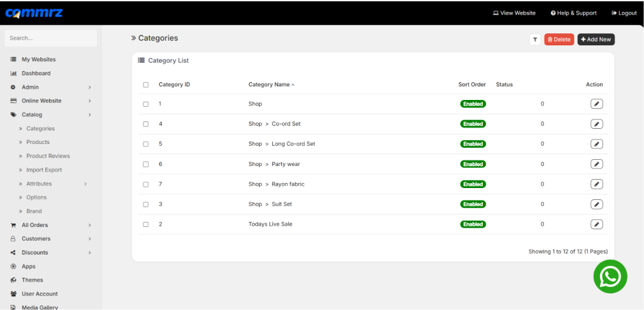Click the Enabled badge on Todays Live Sale
644x310 pixels.
pos(473,224)
